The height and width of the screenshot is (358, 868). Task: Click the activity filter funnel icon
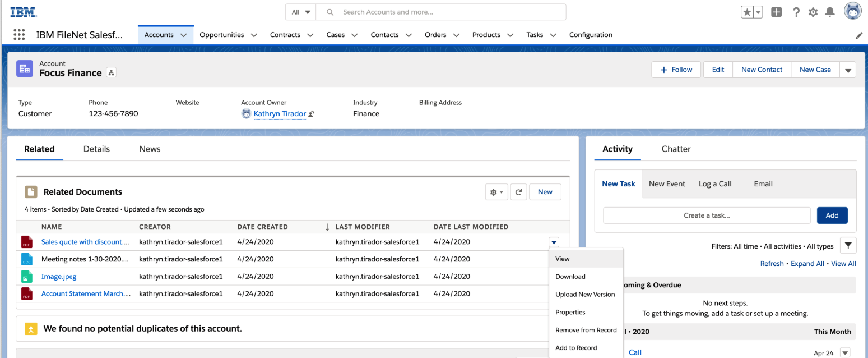coord(848,246)
